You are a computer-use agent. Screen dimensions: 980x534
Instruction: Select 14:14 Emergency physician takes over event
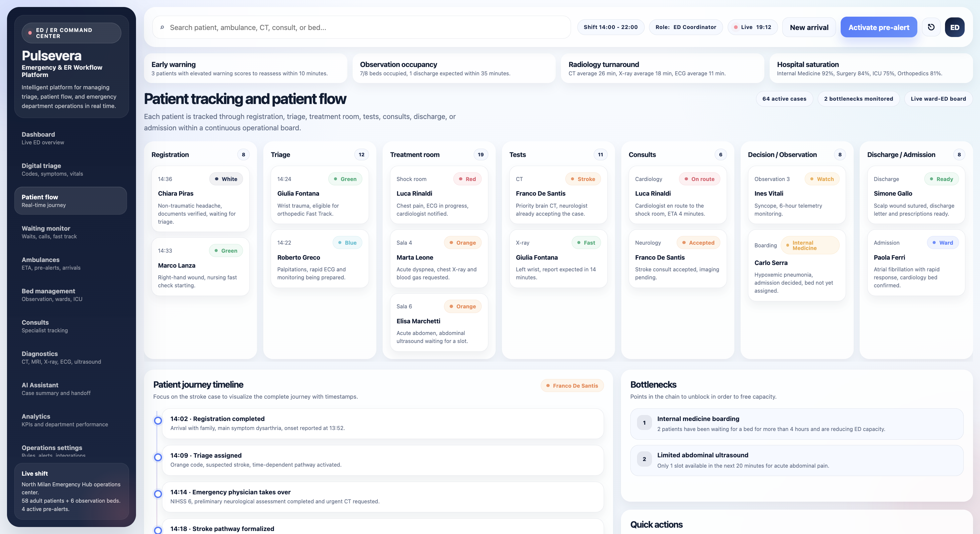383,497
